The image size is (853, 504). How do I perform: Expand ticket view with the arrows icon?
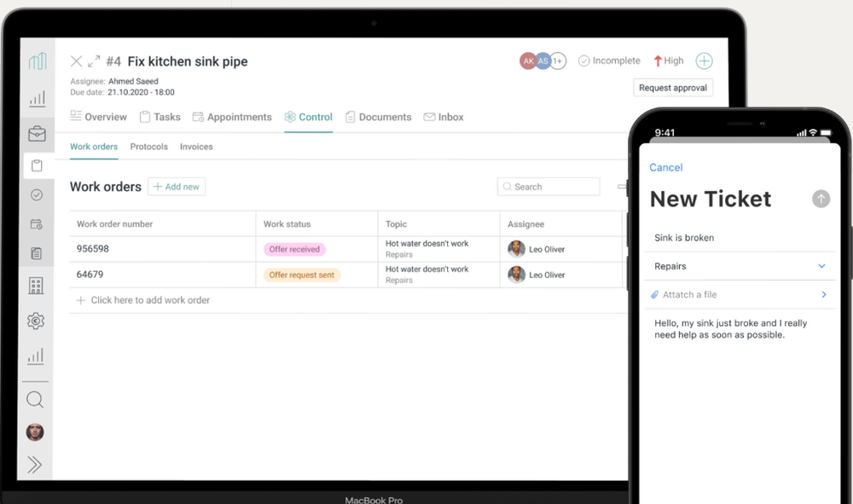(94, 61)
